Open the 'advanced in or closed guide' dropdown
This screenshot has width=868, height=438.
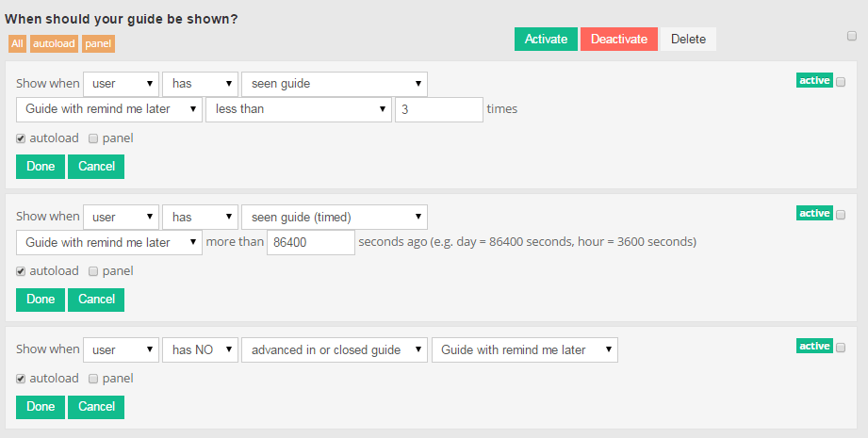pos(334,350)
